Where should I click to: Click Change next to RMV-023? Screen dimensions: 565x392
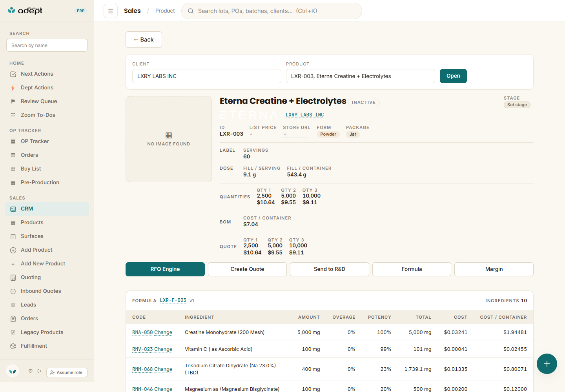(163, 349)
